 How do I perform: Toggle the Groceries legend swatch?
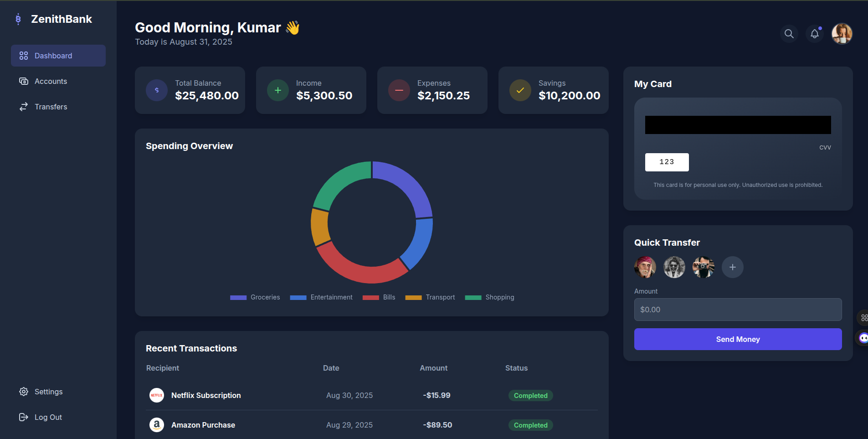point(238,297)
